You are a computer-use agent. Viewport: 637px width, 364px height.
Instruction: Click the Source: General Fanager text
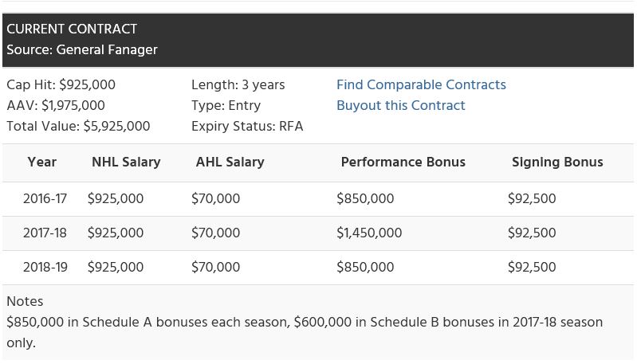[82, 49]
